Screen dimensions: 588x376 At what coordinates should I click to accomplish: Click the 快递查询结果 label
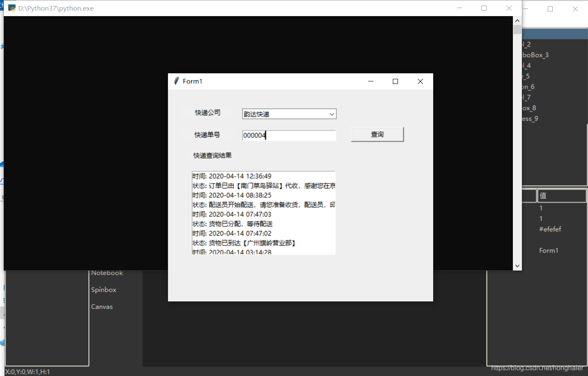tap(213, 156)
